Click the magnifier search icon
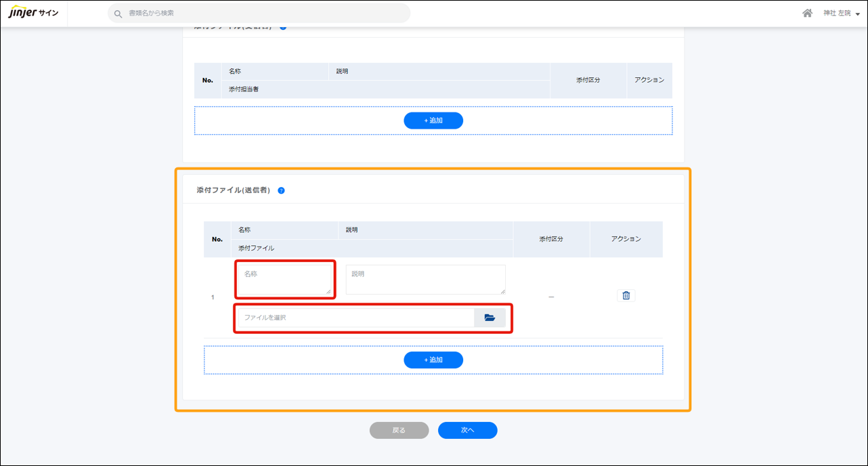 click(118, 14)
